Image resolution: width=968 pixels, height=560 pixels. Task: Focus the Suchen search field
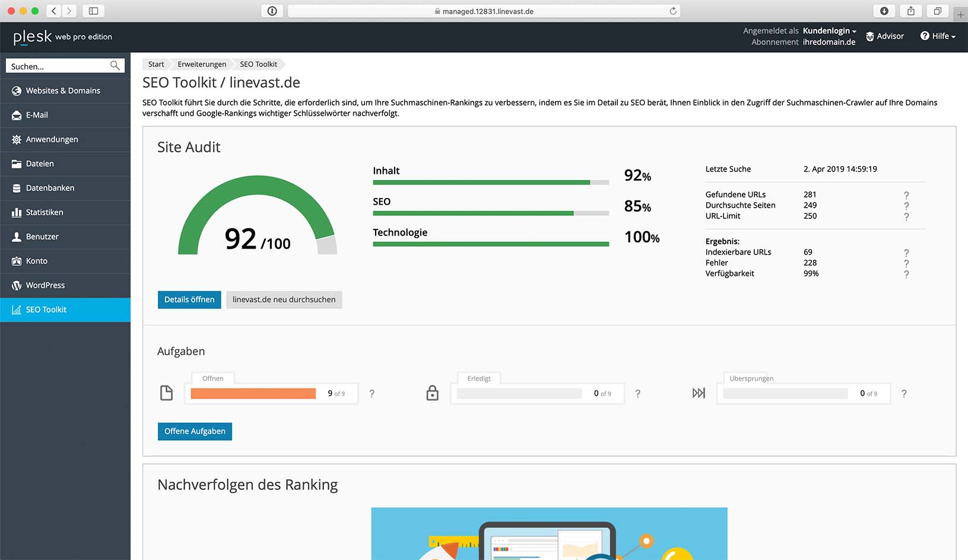coord(65,66)
